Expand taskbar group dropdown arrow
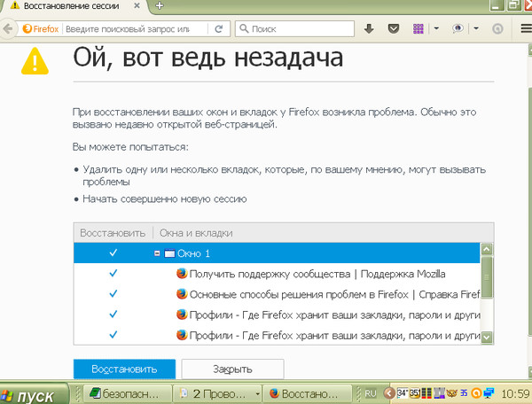532x404 pixels. pos(257,393)
